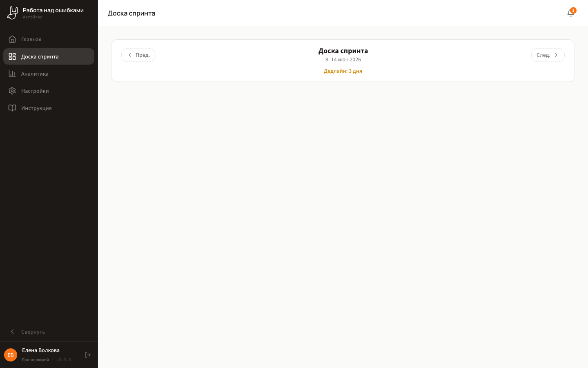This screenshot has width=588, height=368.
Task: Click the logout icon beside Елена Волкова
Action: click(88, 355)
